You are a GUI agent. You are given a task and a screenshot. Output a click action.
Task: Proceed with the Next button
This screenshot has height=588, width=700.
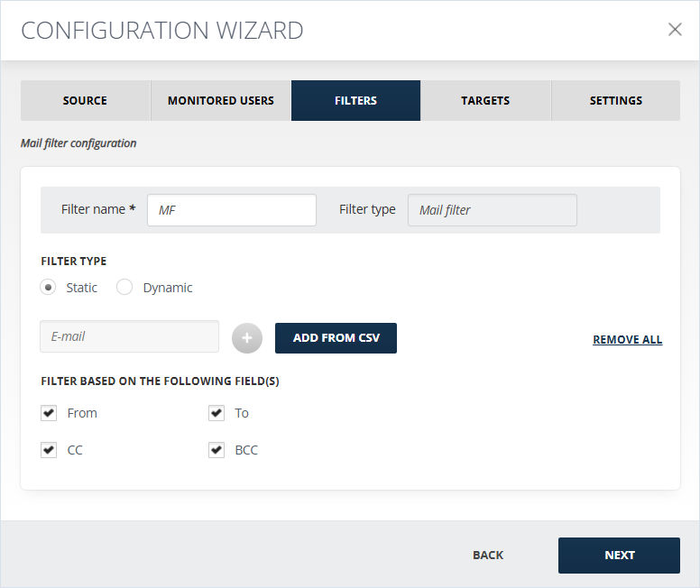tap(619, 555)
